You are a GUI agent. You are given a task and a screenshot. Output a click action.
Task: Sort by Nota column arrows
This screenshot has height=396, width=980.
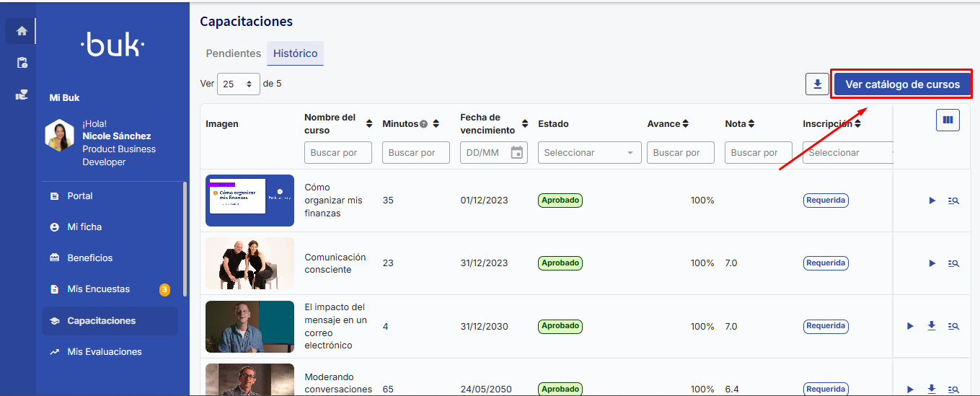point(751,124)
